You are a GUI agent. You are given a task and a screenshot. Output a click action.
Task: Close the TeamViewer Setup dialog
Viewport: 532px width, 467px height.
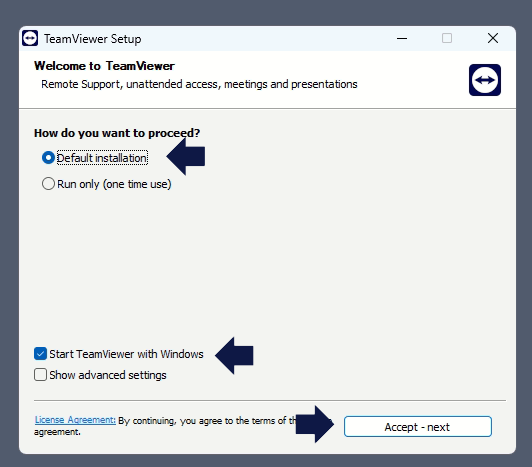pos(493,38)
